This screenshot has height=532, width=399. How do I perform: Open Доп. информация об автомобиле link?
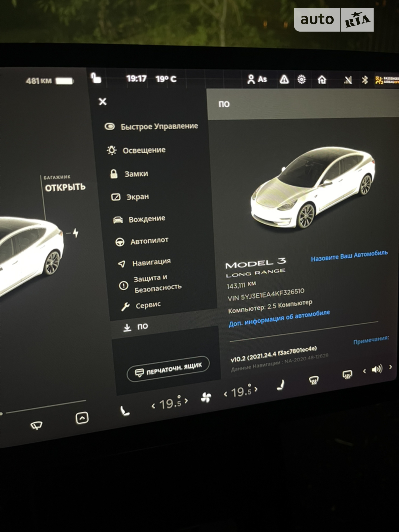tap(279, 318)
